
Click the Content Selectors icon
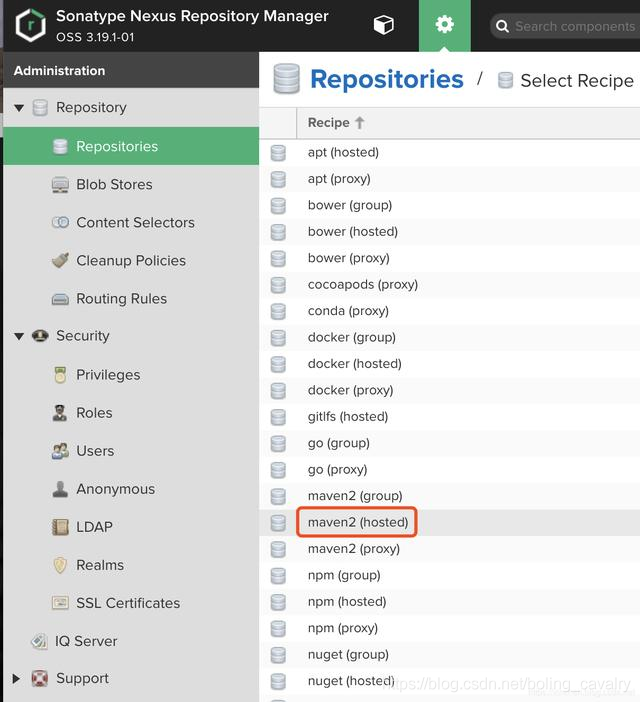click(x=60, y=222)
